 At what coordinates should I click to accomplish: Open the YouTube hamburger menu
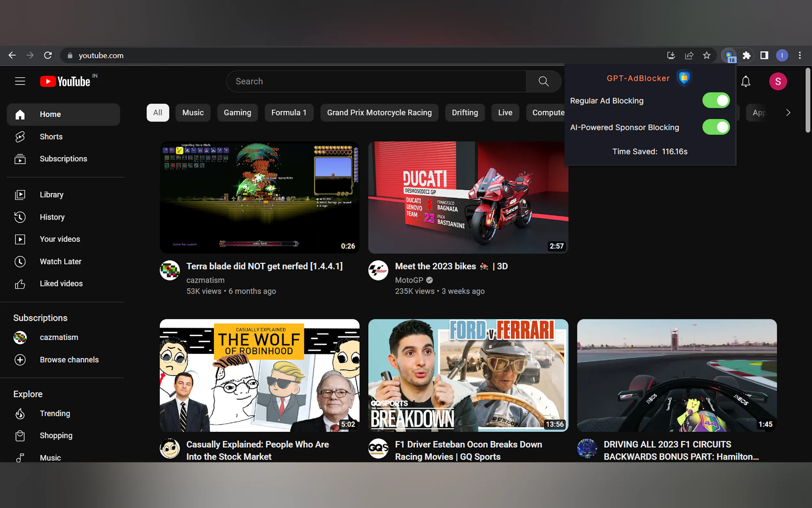[x=20, y=81]
